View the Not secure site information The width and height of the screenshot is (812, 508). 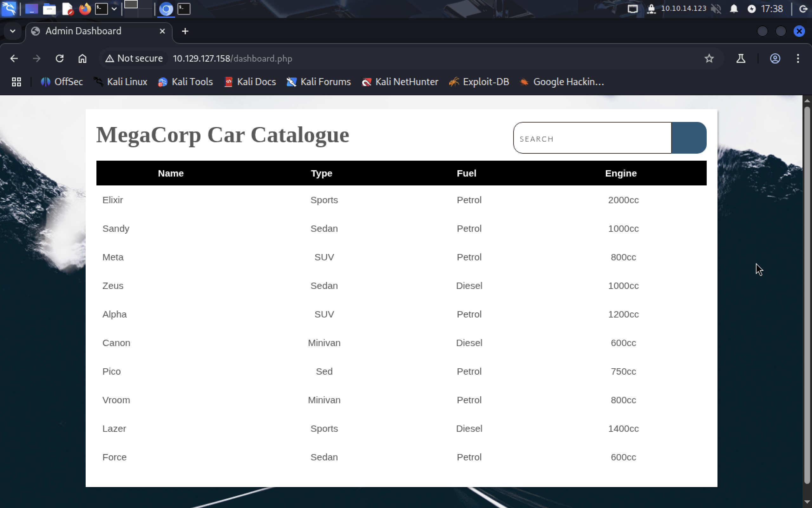(134, 58)
